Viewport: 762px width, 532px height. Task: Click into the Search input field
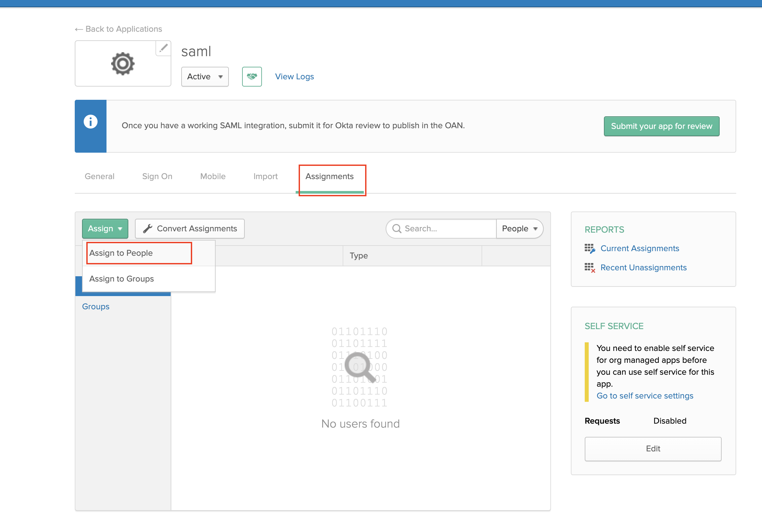click(x=448, y=229)
